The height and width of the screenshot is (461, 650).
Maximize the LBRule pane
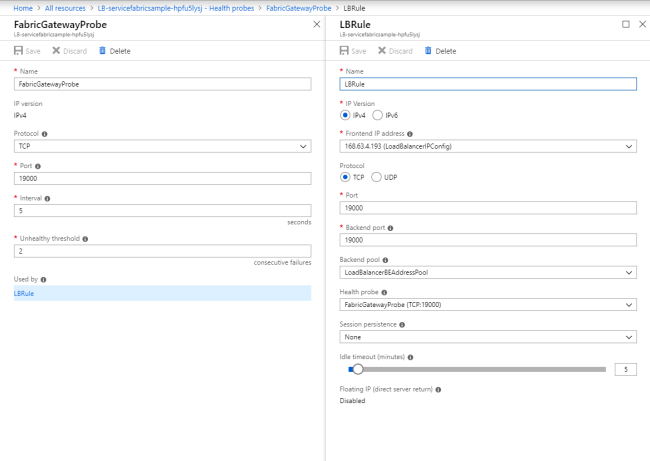click(x=626, y=24)
